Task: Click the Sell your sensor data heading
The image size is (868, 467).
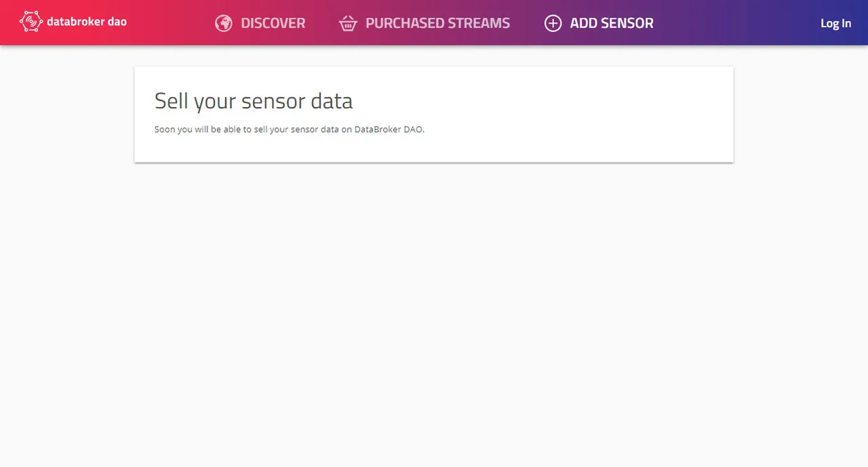Action: tap(254, 101)
